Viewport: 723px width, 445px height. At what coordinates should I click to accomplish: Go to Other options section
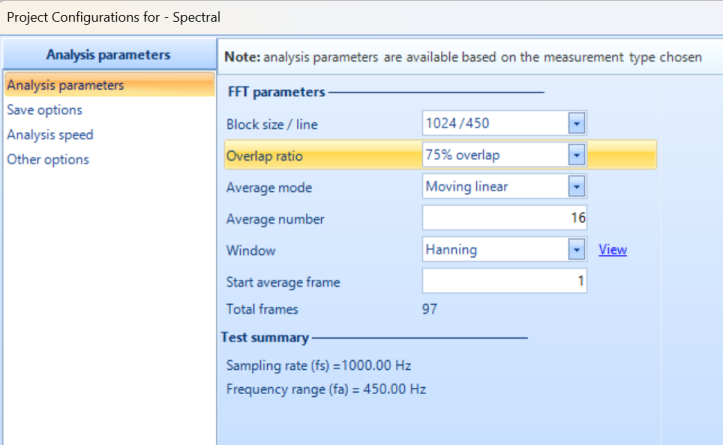[48, 160]
